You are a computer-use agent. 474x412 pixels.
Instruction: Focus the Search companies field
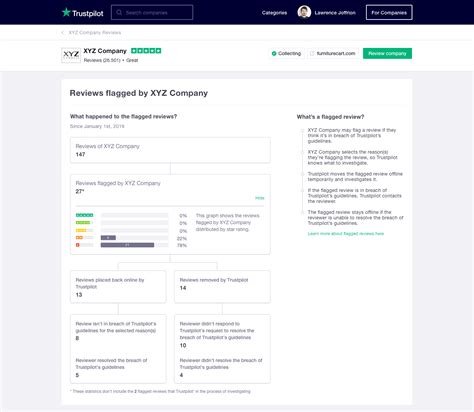152,13
